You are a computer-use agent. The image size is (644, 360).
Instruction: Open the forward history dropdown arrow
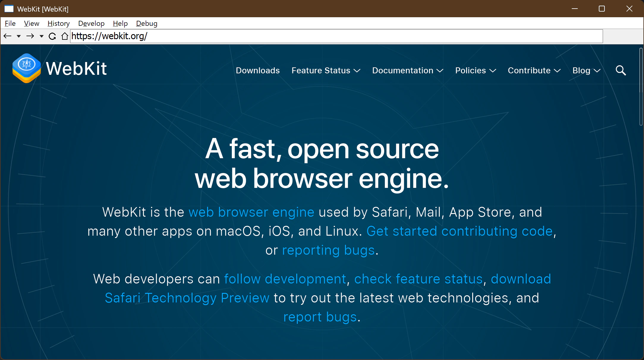point(42,36)
